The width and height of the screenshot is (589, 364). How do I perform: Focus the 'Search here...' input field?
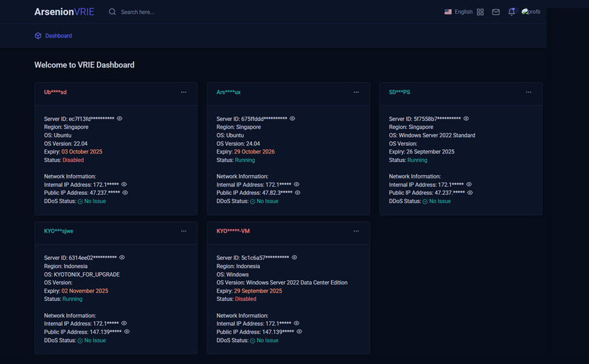(158, 12)
